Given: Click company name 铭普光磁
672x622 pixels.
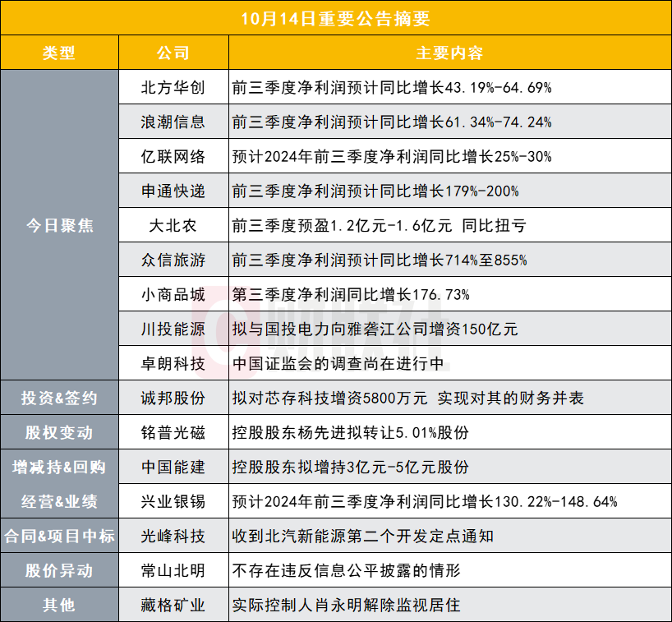Looking at the screenshot, I should pos(173,432).
